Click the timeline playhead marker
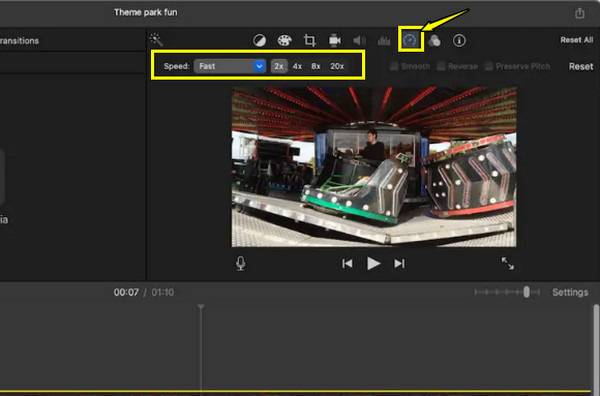600x396 pixels. pyautogui.click(x=201, y=307)
